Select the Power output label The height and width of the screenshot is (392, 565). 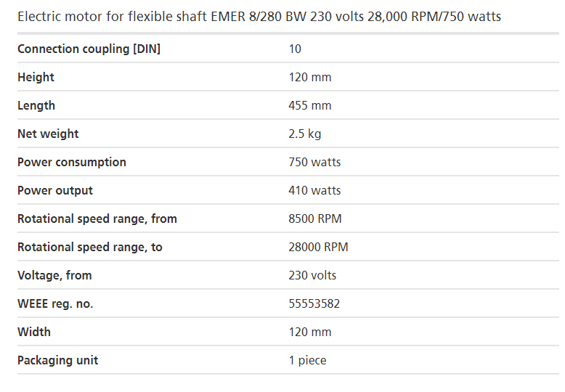coord(55,191)
